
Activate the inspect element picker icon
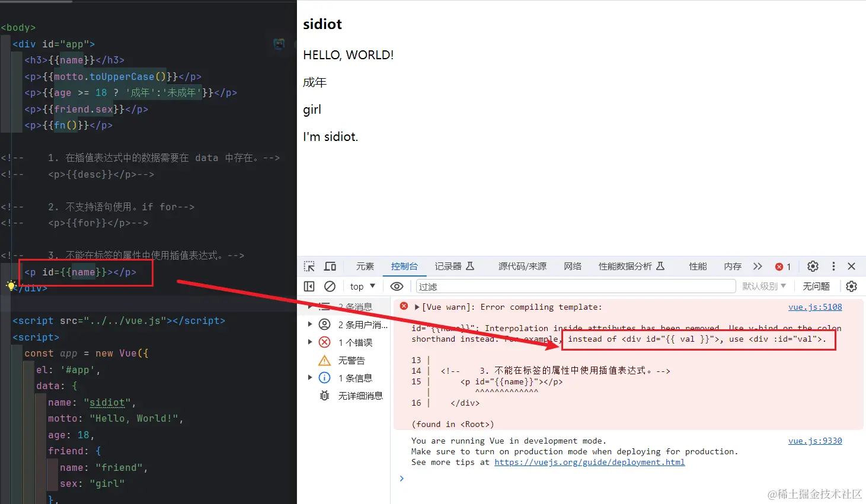(x=309, y=267)
